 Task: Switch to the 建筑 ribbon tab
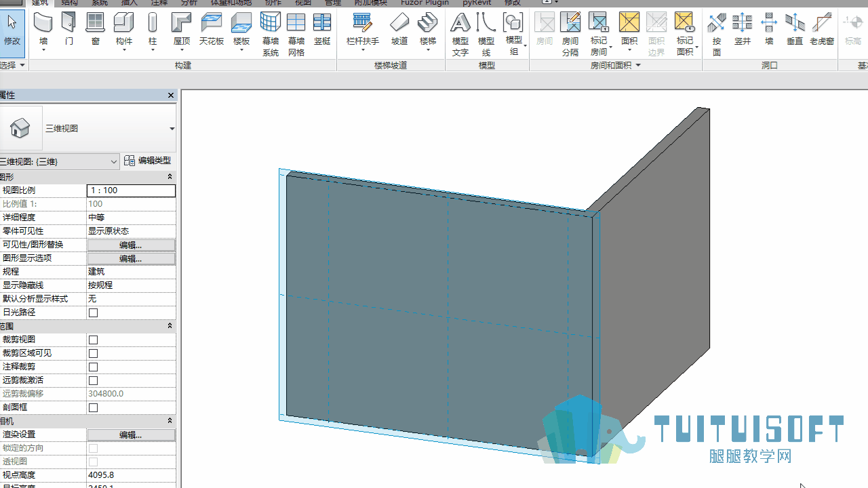[40, 3]
